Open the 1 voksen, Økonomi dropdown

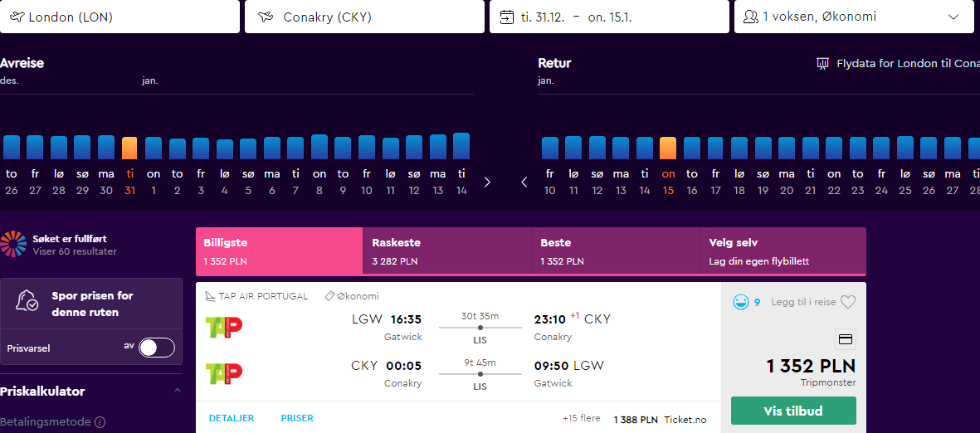click(856, 17)
